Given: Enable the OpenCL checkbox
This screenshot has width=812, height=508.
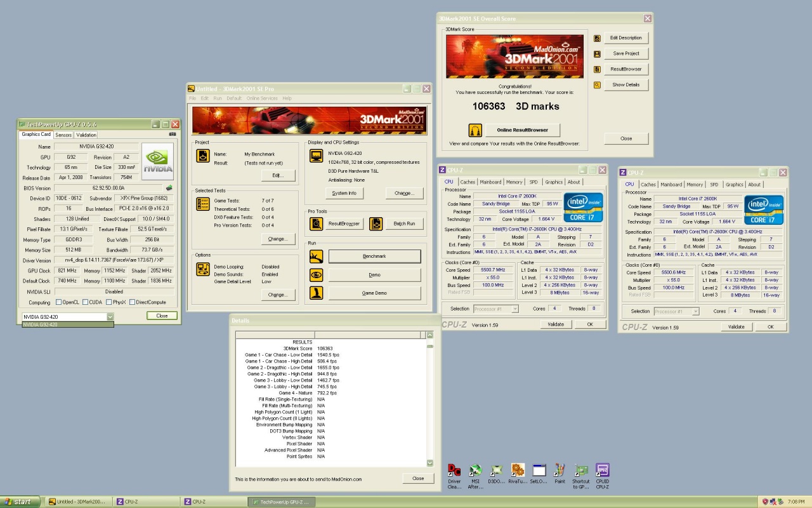Looking at the screenshot, I should [59, 302].
